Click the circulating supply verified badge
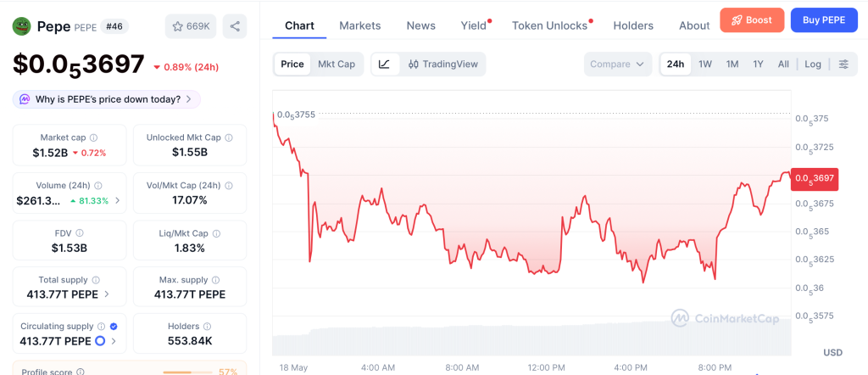 [x=114, y=327]
